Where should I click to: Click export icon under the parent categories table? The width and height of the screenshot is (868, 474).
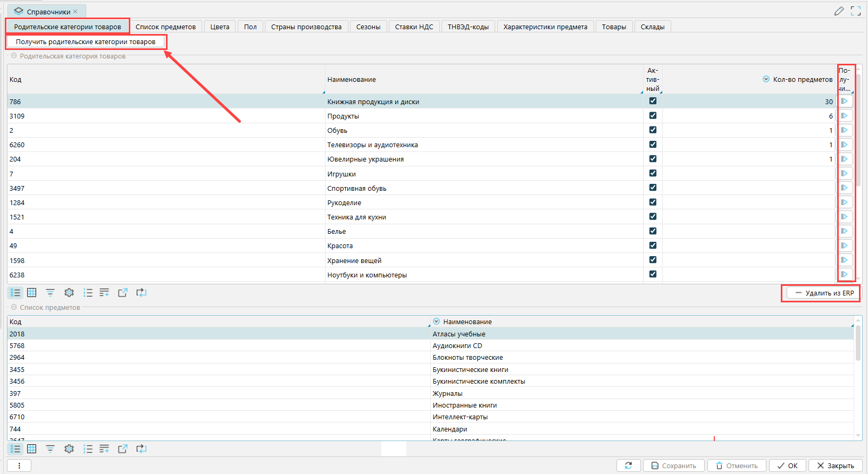pyautogui.click(x=123, y=293)
